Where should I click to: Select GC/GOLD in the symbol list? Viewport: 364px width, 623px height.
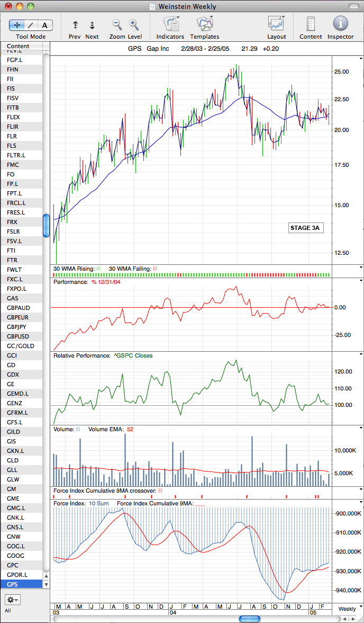pos(22,345)
